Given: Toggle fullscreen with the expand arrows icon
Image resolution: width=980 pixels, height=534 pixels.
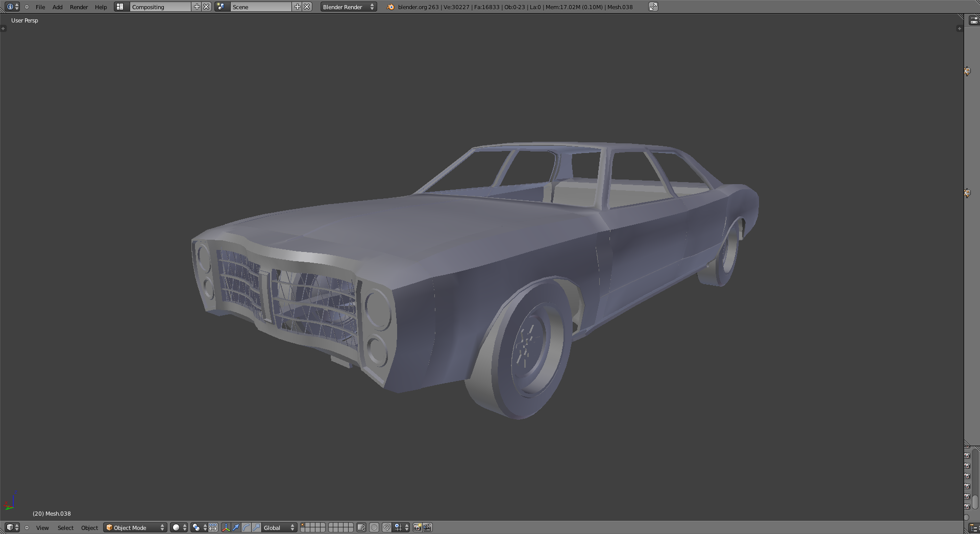Looking at the screenshot, I should pyautogui.click(x=653, y=7).
